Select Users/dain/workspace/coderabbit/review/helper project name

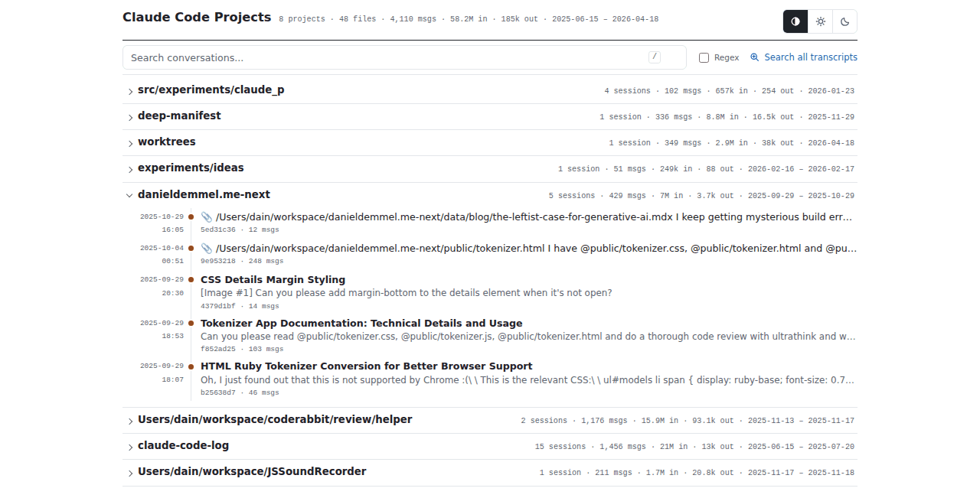[x=275, y=419]
